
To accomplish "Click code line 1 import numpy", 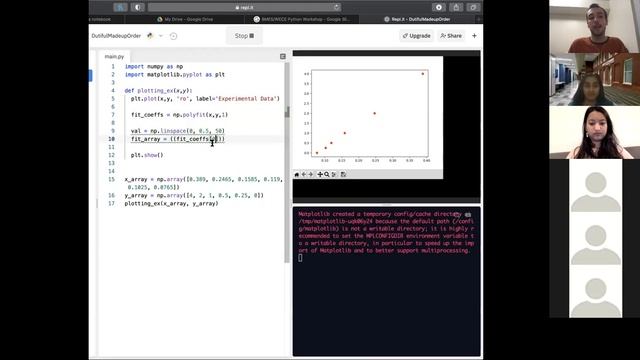I will (x=154, y=67).
